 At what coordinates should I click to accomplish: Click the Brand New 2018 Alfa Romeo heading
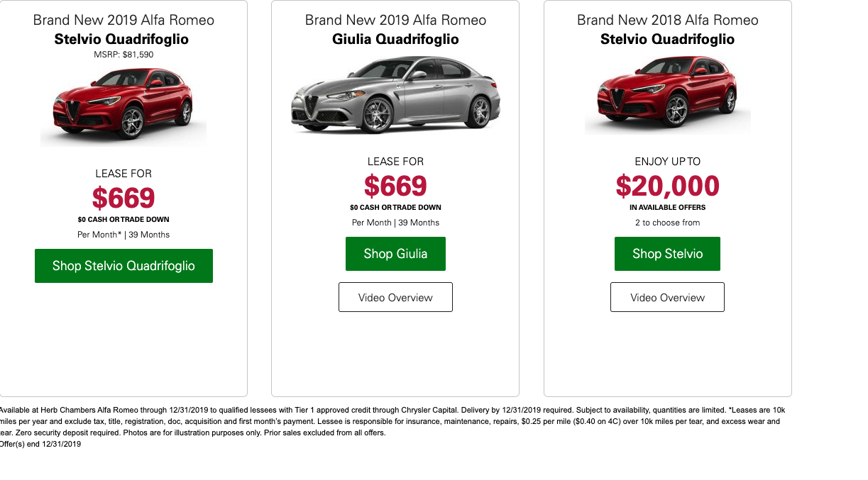[667, 20]
